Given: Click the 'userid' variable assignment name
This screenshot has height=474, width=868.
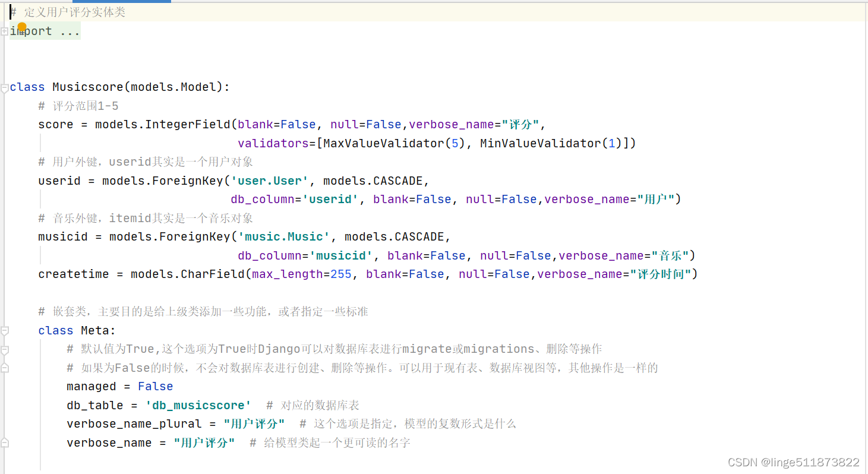Looking at the screenshot, I should click(59, 181).
